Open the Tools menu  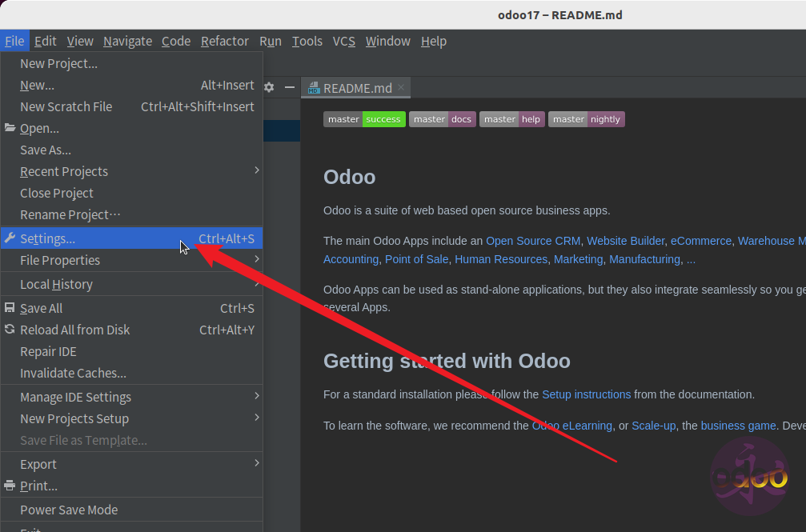307,41
